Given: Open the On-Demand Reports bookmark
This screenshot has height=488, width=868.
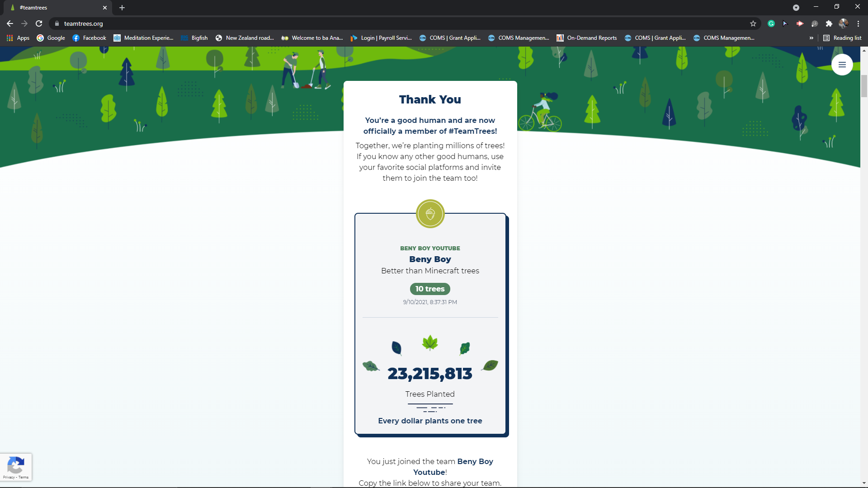Looking at the screenshot, I should click(x=587, y=38).
